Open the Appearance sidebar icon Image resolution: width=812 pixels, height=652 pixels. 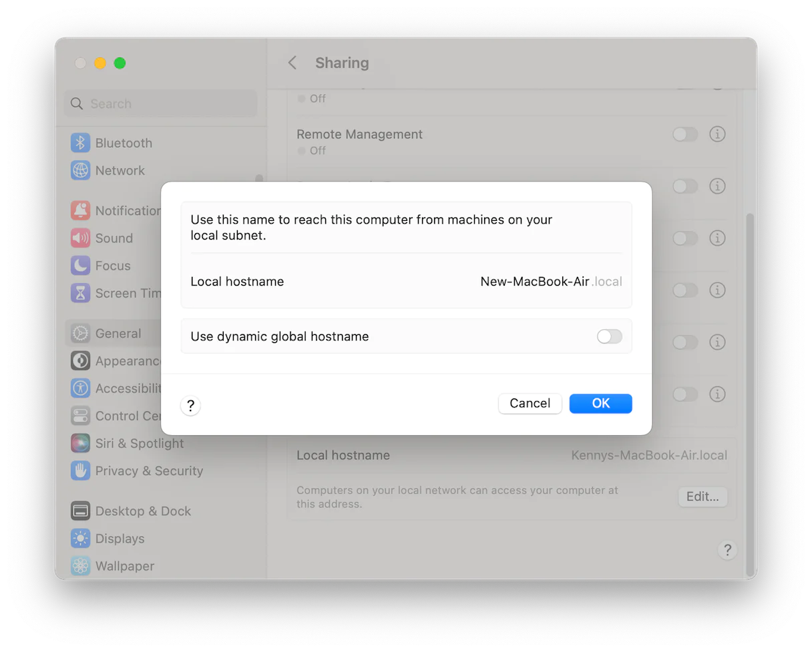pyautogui.click(x=80, y=361)
